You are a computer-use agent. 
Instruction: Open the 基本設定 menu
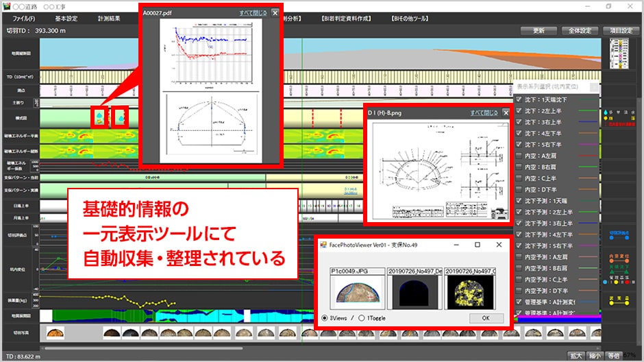tap(66, 19)
